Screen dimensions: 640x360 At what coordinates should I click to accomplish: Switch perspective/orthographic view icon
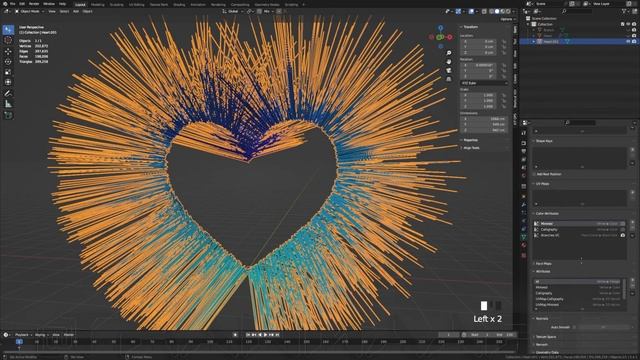pyautogui.click(x=449, y=79)
